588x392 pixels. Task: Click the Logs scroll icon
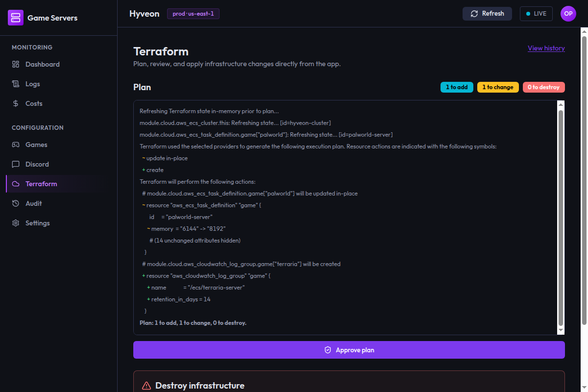[16, 84]
